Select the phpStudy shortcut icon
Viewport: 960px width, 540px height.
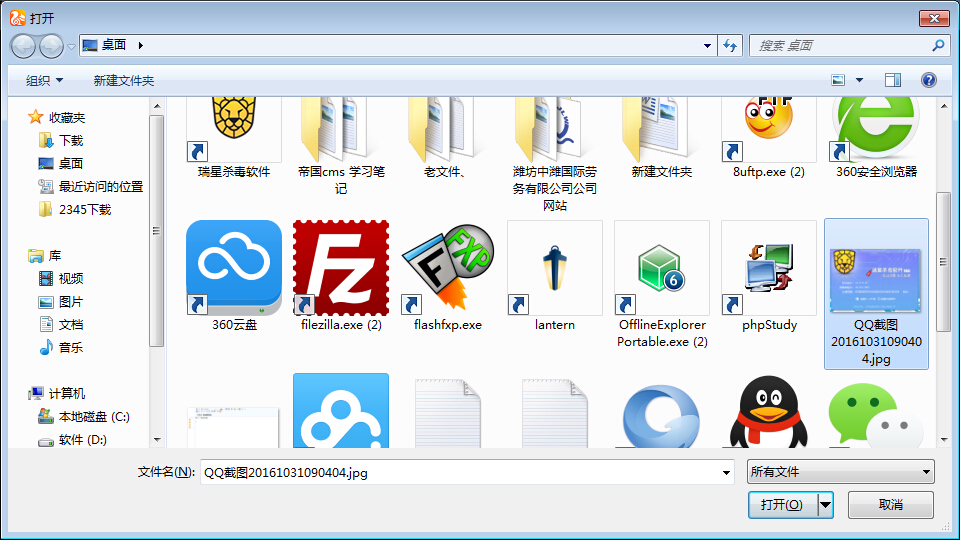(x=769, y=268)
